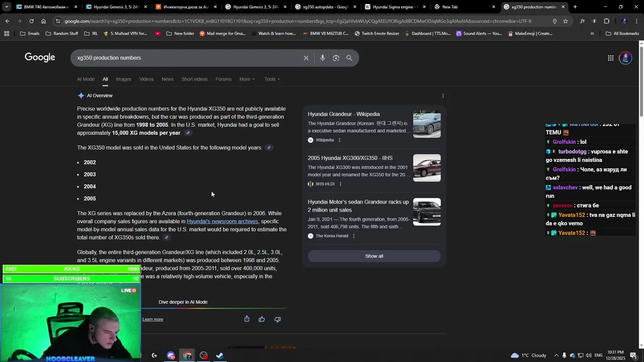Switch to 'Hyundai Sigma engine' browser tab
This screenshot has height=362, width=644.
[395, 7]
